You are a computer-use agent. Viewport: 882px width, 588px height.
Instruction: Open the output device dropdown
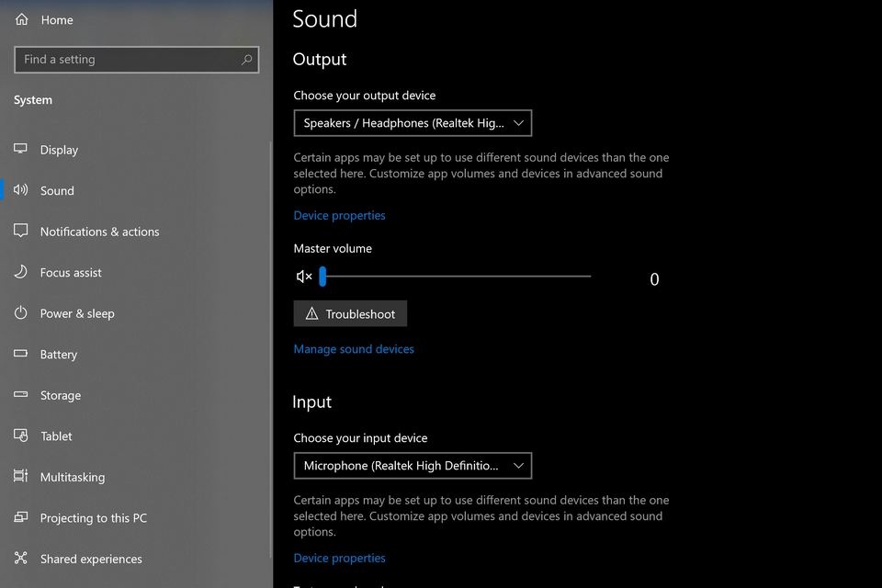coord(412,123)
